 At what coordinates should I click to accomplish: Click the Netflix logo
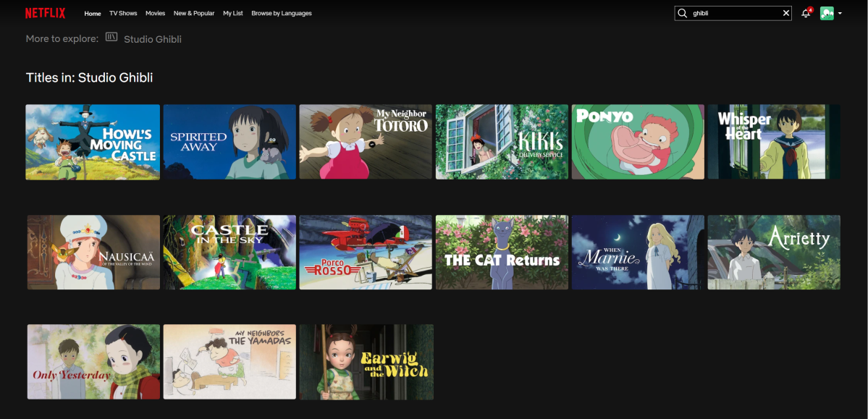coord(45,13)
